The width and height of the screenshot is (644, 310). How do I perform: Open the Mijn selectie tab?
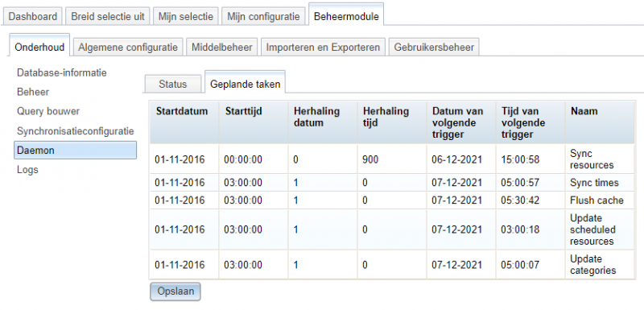[x=186, y=16]
